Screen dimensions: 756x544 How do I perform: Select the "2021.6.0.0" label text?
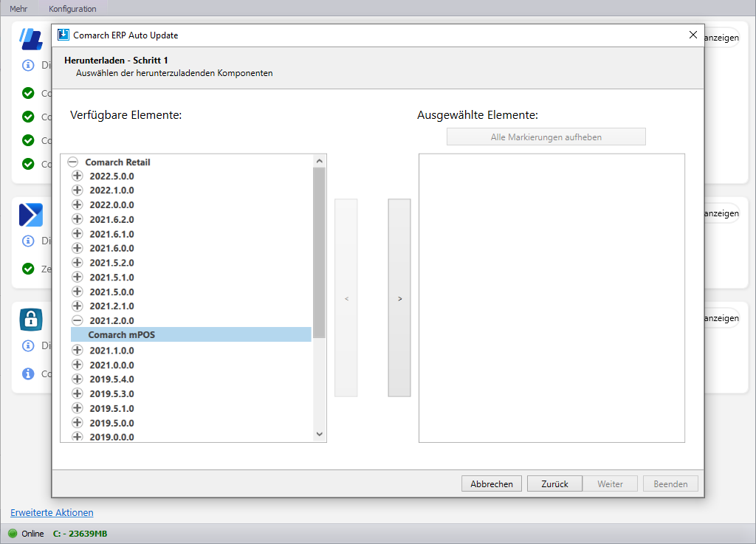point(112,249)
